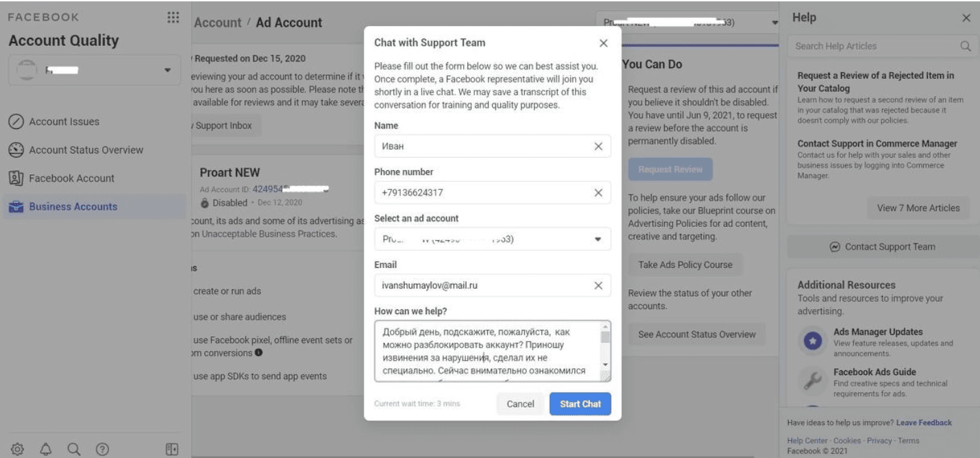Click the Facebook Account sidebar icon

coord(16,178)
